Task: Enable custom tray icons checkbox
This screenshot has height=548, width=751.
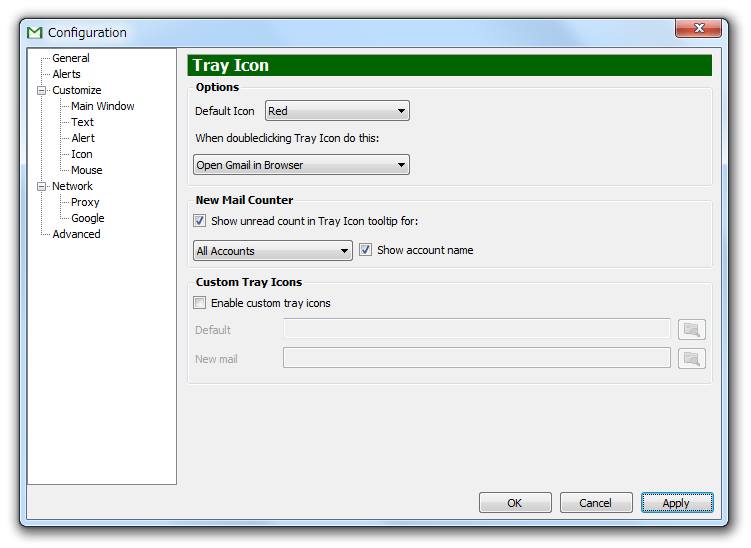Action: (200, 303)
